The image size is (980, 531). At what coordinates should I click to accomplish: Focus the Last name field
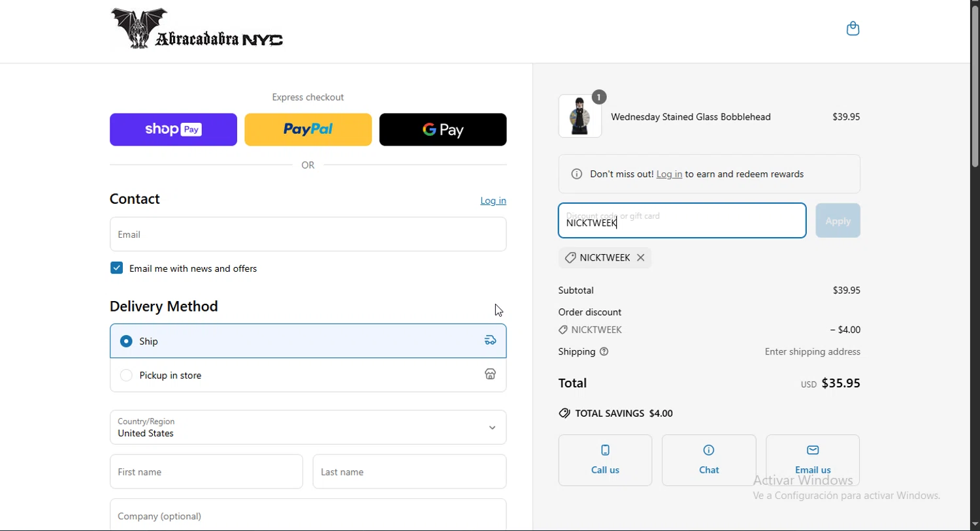(410, 472)
